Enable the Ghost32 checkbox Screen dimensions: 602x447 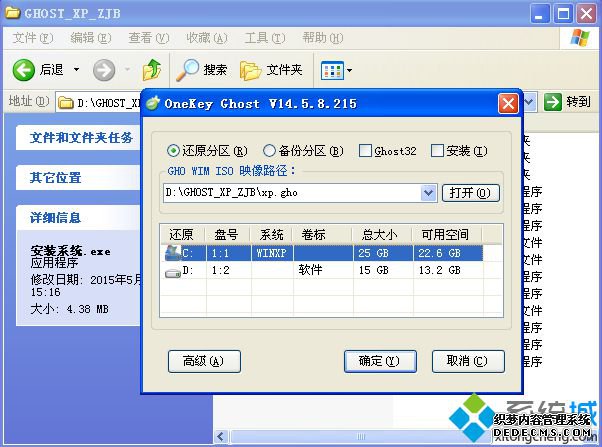[x=365, y=151]
